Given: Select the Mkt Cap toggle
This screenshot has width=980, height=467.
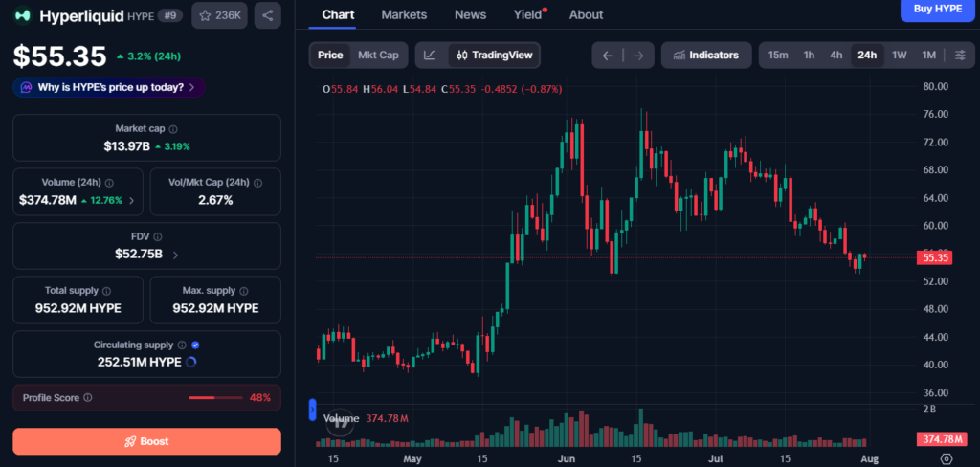Looking at the screenshot, I should coord(378,55).
